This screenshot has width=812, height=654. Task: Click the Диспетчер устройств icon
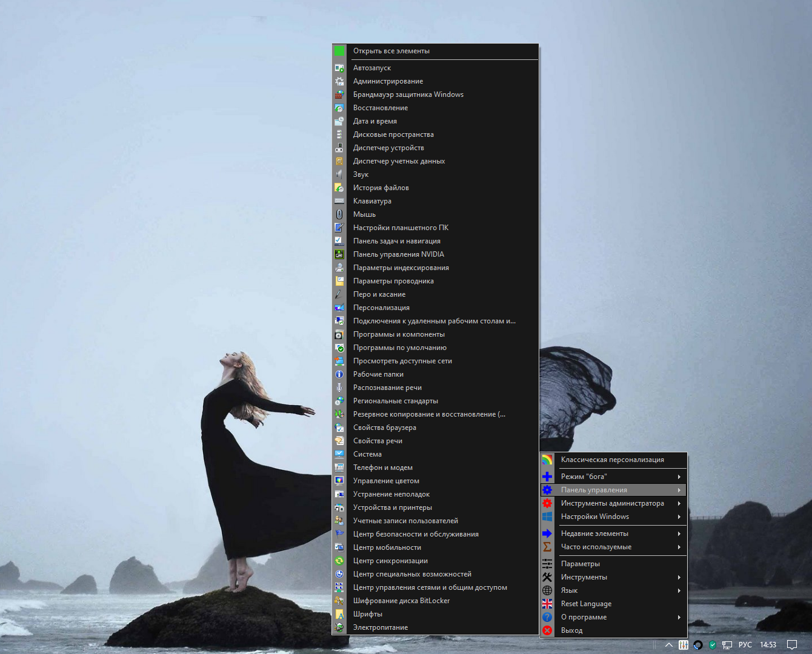tap(339, 148)
